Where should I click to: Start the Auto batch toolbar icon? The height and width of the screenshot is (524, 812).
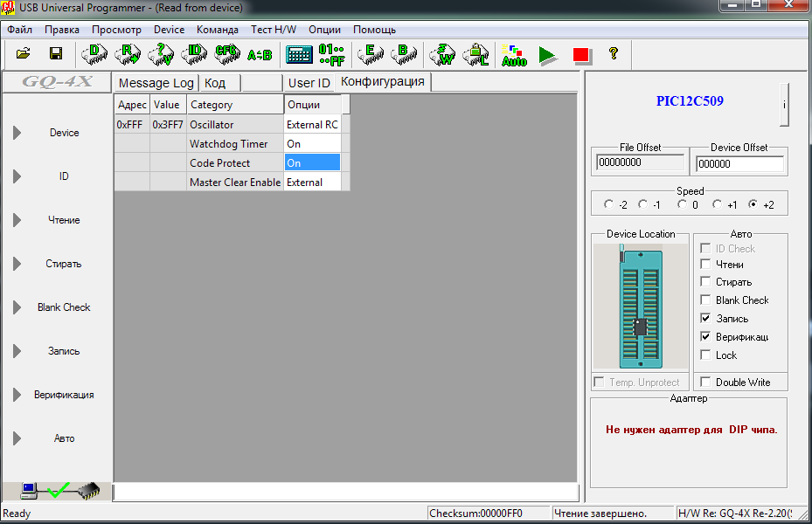(514, 55)
